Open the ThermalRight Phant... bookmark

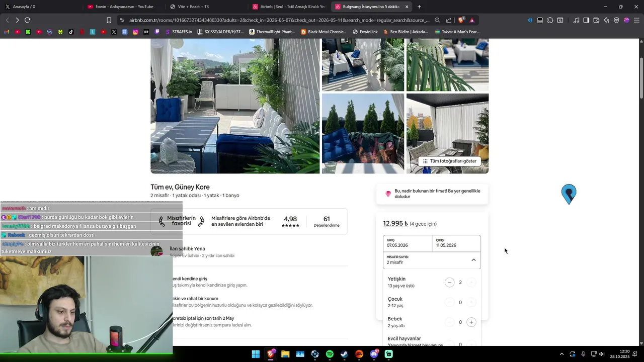[272, 32]
